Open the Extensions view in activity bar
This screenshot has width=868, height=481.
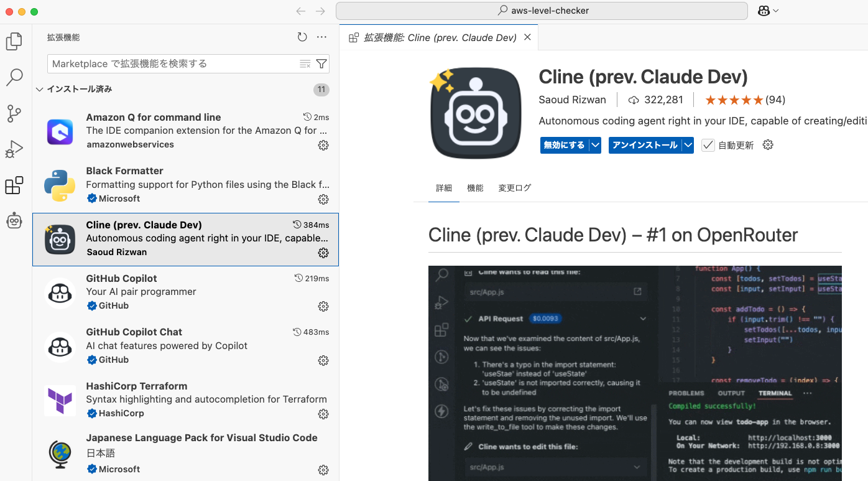[14, 185]
